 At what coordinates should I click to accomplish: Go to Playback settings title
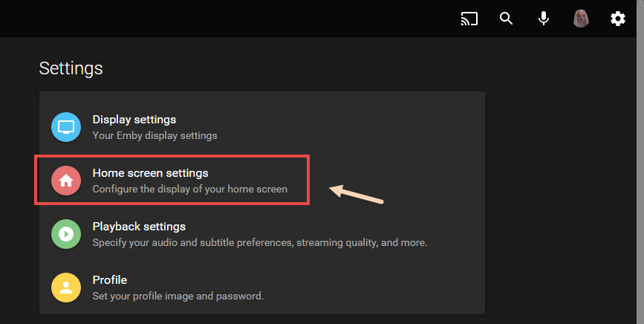tap(139, 227)
